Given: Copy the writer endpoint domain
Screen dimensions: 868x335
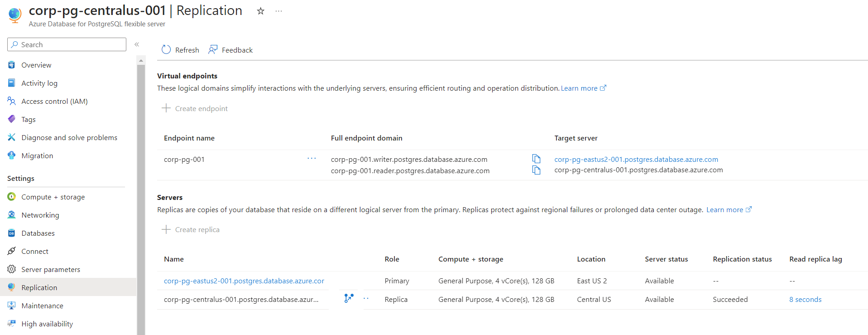Looking at the screenshot, I should tap(536, 159).
